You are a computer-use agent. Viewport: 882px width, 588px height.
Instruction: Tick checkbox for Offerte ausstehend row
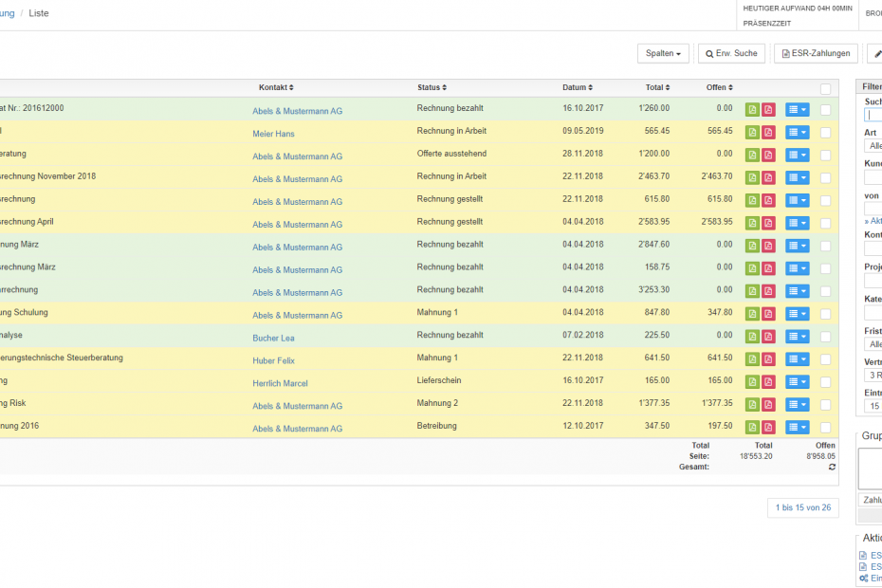click(x=825, y=156)
